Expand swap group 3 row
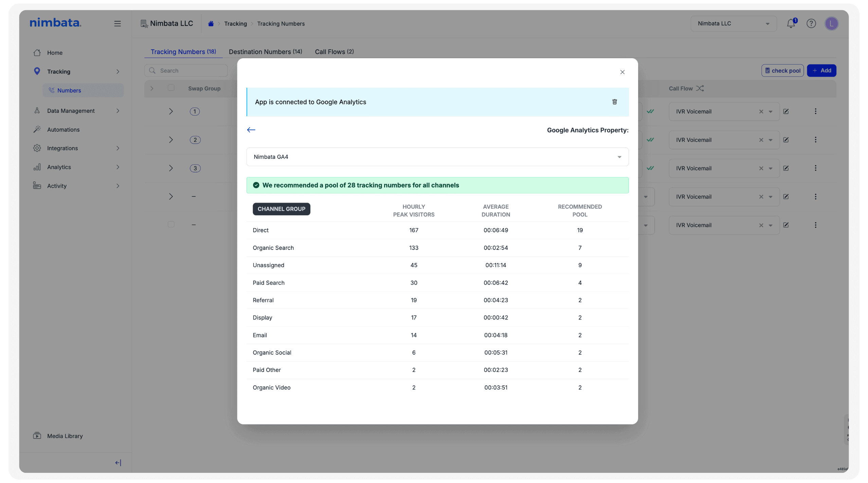This screenshot has height=483, width=868. pos(171,168)
